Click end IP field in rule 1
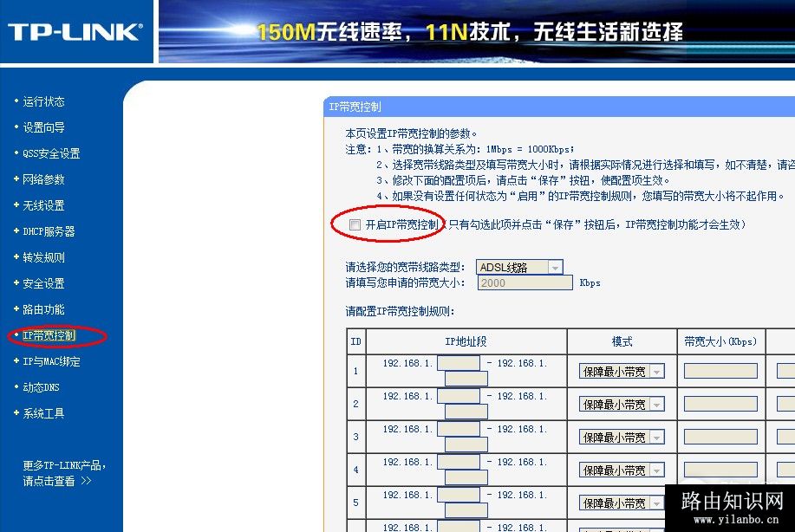795x532 pixels. [x=466, y=379]
